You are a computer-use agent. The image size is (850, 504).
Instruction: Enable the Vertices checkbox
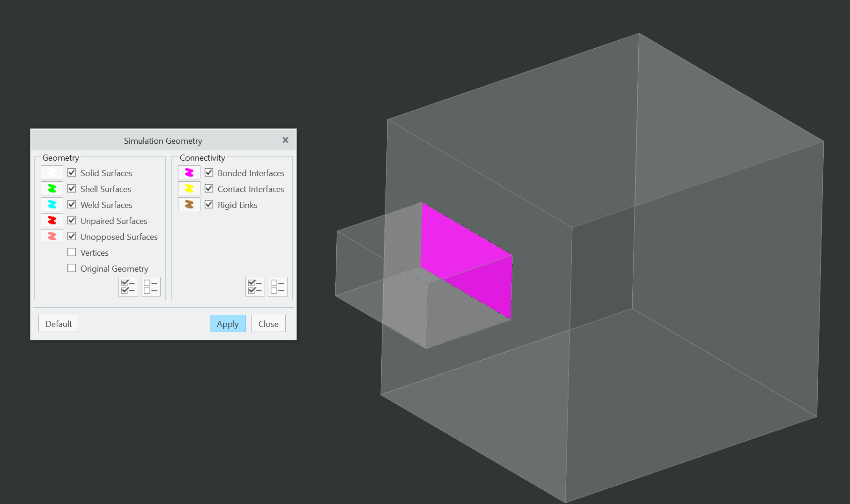click(x=72, y=252)
